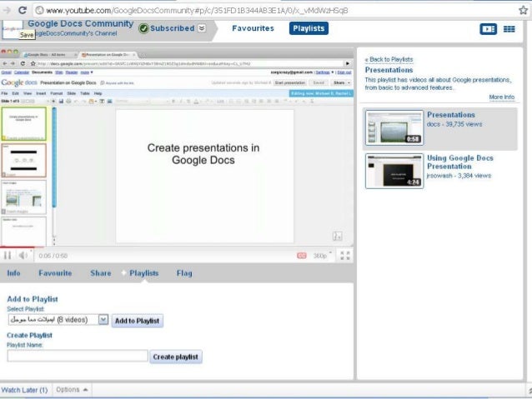This screenshot has width=532, height=399.
Task: Click Using Google Docs Presentation title
Action: coord(459,162)
